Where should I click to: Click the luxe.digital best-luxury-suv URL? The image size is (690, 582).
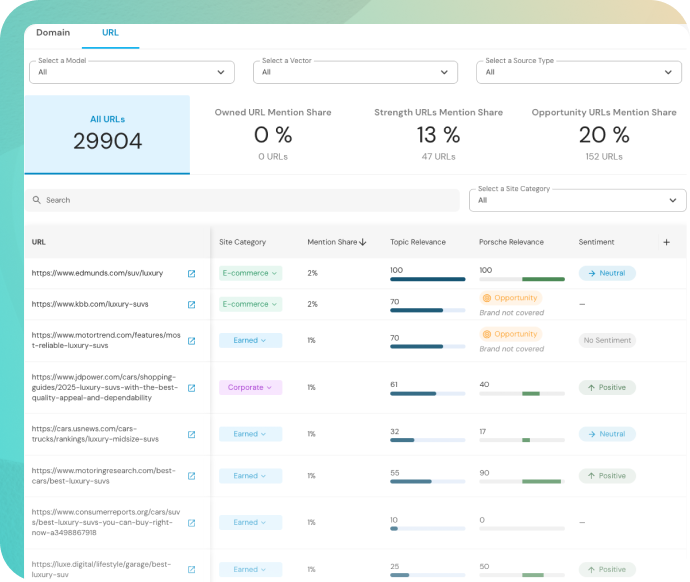(101, 569)
